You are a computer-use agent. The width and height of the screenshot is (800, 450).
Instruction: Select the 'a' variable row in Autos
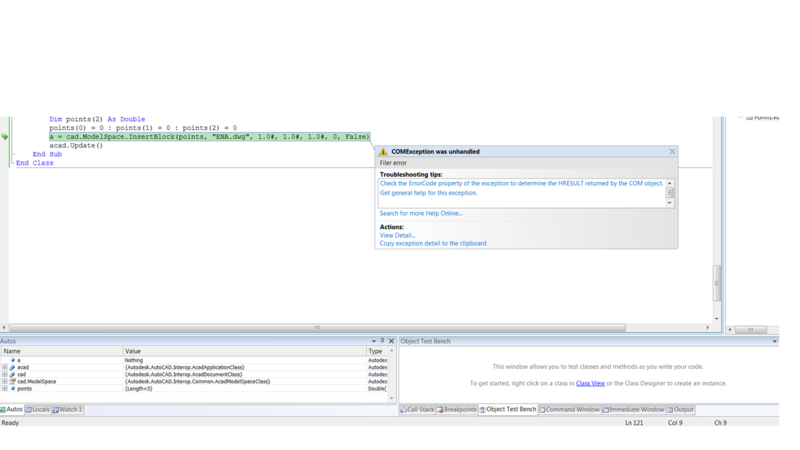tap(194, 360)
